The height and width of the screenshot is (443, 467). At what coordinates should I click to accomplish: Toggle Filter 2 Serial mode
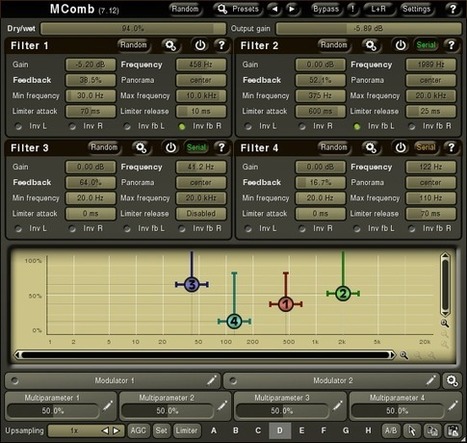(x=426, y=45)
